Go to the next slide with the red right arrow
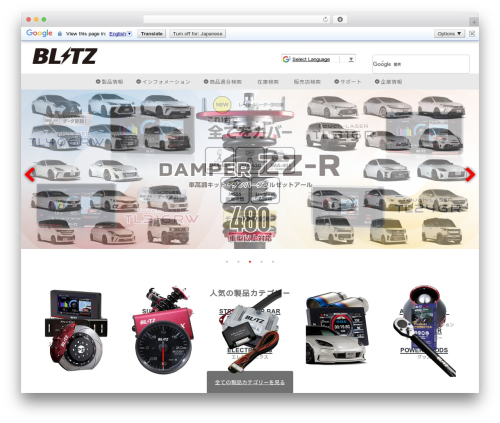The height and width of the screenshot is (423, 500). [470, 175]
